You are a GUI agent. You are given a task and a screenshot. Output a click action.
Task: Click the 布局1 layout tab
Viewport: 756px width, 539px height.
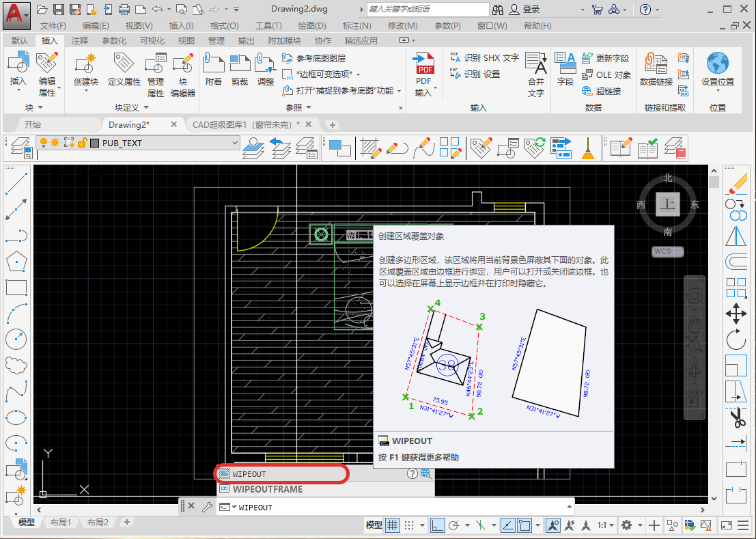(x=60, y=523)
